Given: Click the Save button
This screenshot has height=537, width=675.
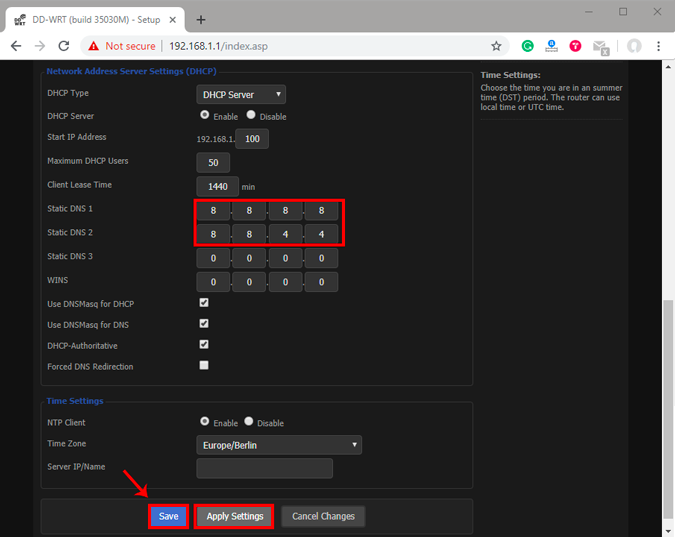Looking at the screenshot, I should pyautogui.click(x=169, y=516).
